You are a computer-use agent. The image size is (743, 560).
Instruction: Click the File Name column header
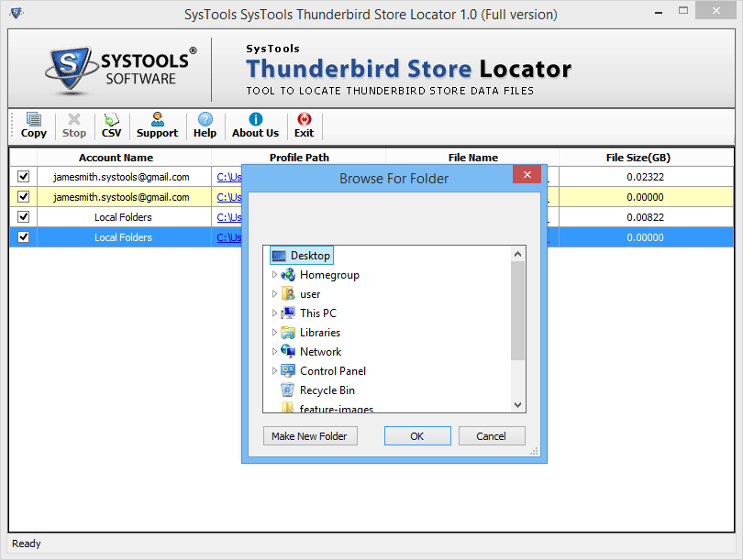pos(473,157)
